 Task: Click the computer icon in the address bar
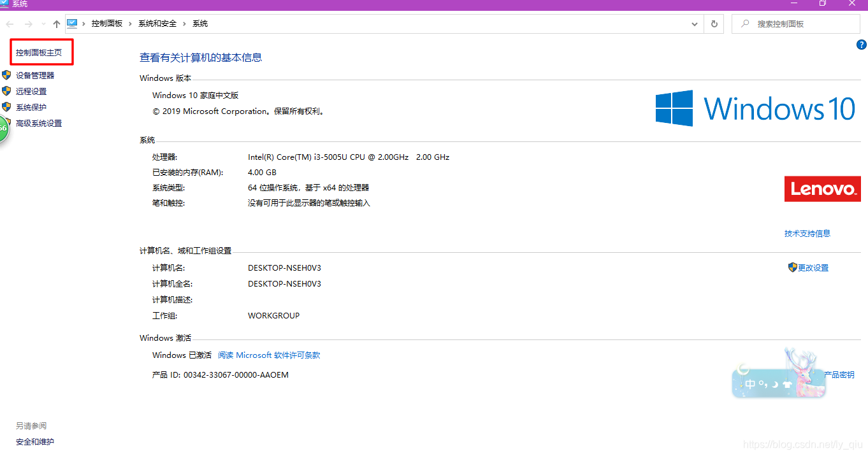click(72, 24)
